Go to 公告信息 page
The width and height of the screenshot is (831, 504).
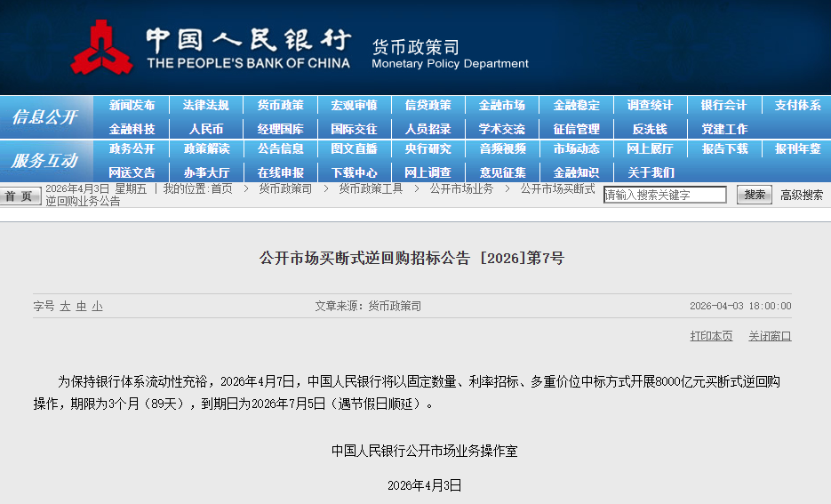click(x=280, y=149)
